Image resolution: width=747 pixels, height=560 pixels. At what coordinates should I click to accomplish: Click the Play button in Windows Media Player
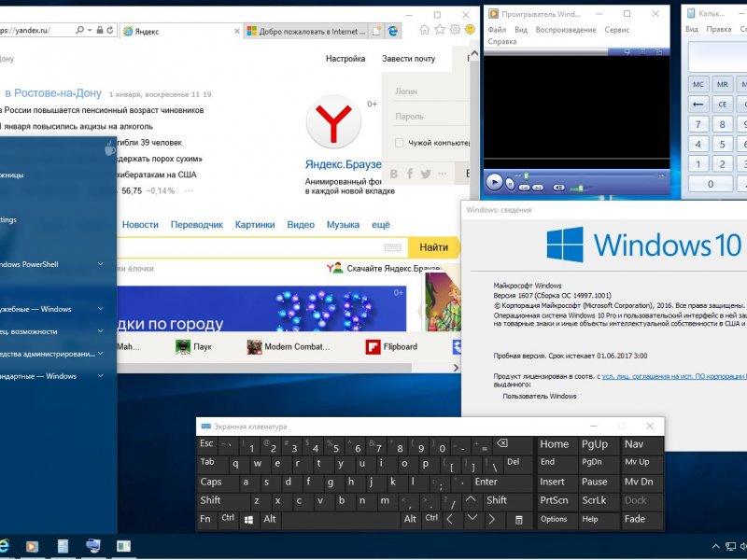[494, 181]
